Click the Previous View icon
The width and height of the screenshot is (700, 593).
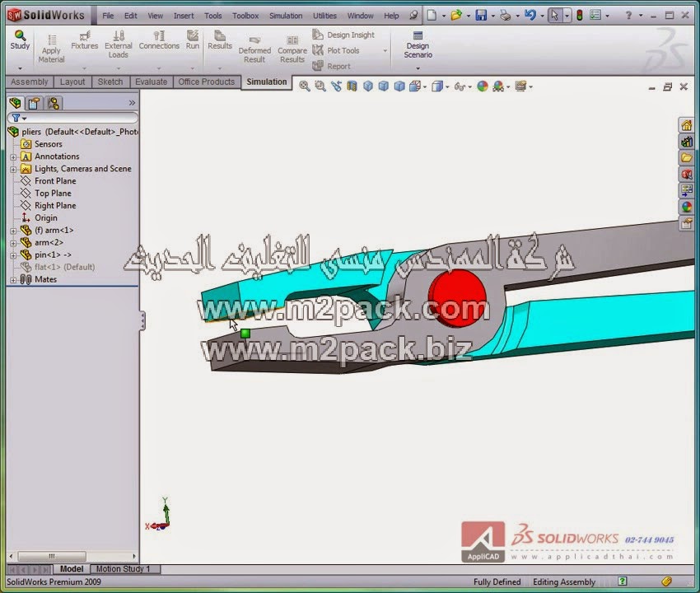tap(336, 86)
